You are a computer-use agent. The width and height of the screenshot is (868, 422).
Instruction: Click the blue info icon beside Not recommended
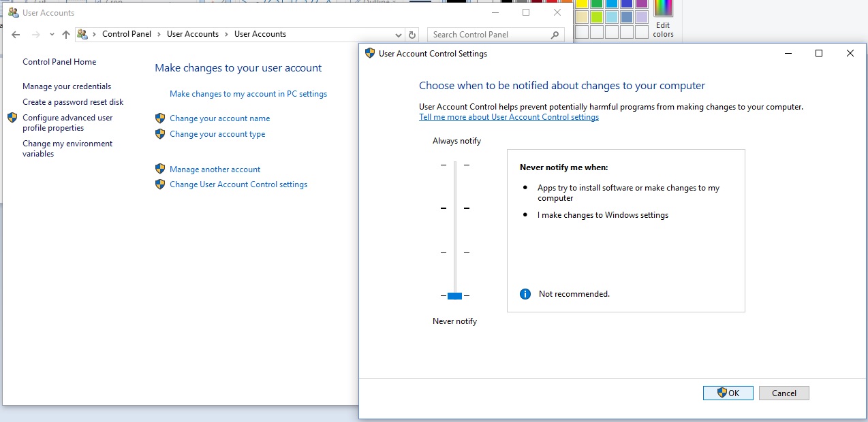click(x=525, y=294)
